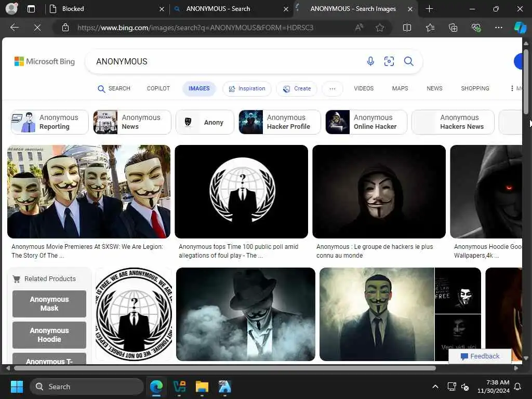Image resolution: width=532 pixels, height=399 pixels.
Task: Open Browser essentials heart icon
Action: [x=476, y=28]
